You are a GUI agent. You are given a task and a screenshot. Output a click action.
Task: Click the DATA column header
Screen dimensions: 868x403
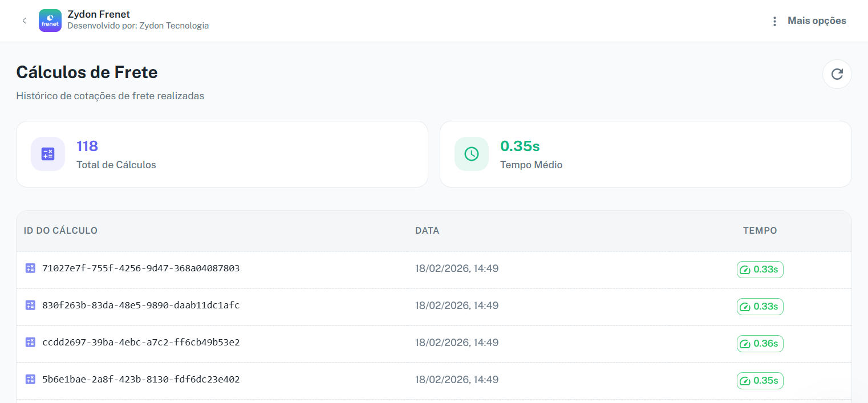[427, 231]
